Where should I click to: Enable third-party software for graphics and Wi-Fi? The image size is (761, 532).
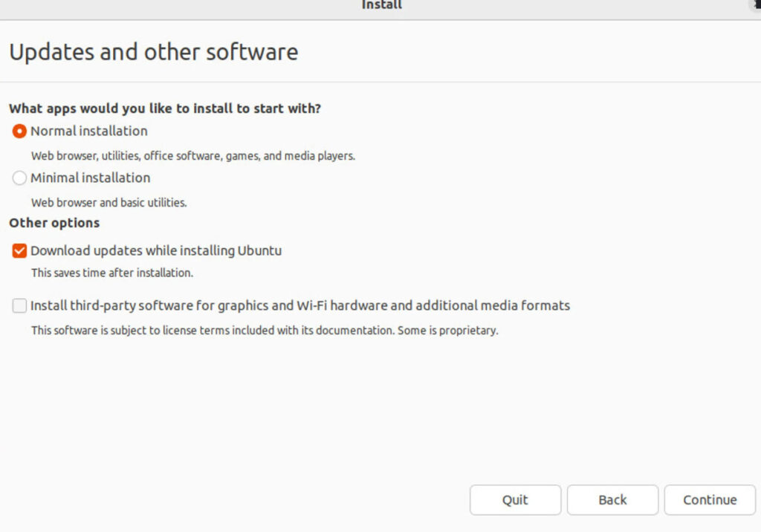[19, 306]
